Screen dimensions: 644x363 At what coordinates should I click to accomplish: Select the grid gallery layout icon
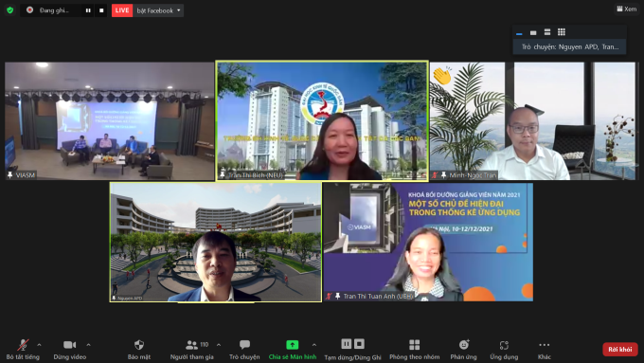pos(562,32)
